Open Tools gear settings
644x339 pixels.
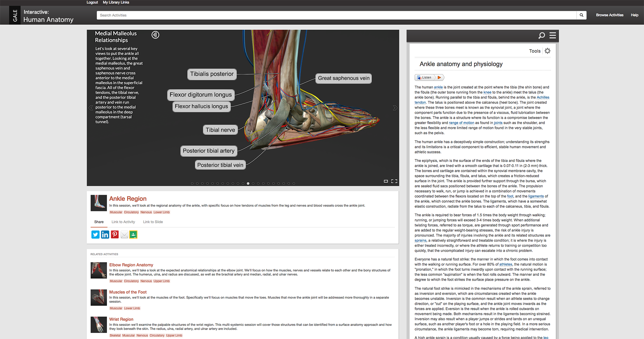coord(547,51)
